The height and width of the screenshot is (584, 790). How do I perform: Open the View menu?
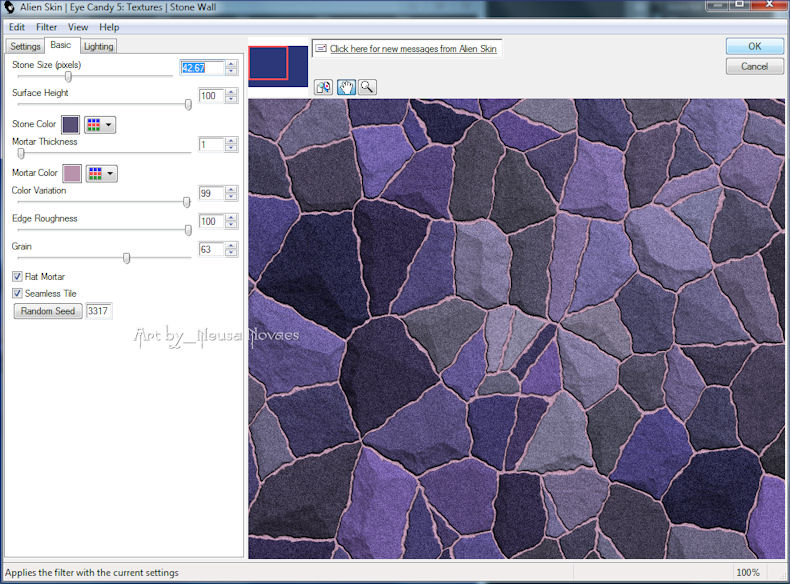click(78, 27)
